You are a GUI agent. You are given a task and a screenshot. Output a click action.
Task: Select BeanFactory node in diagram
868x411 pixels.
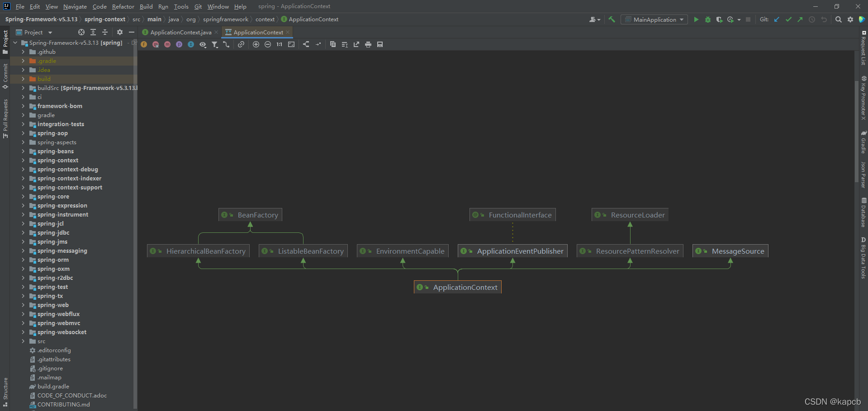(x=250, y=215)
